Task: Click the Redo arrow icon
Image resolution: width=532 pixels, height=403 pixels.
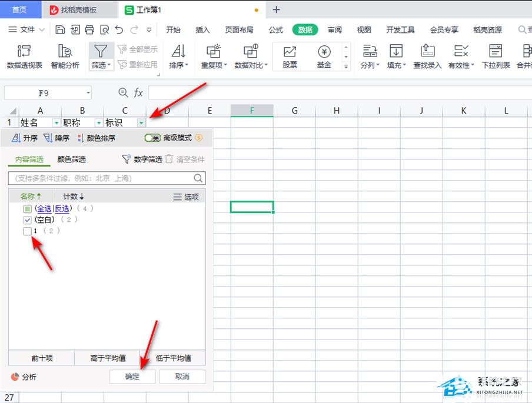Action: 134,30
